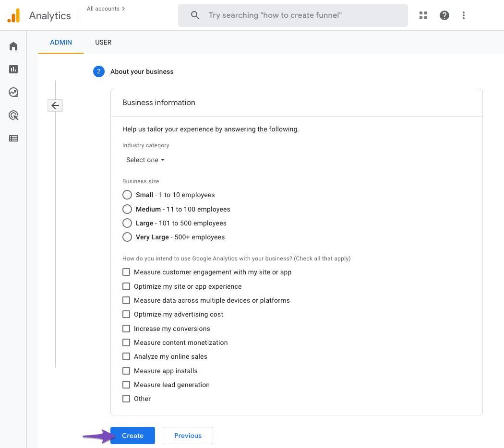Go back with the Previous button
504x448 pixels.
tap(188, 436)
